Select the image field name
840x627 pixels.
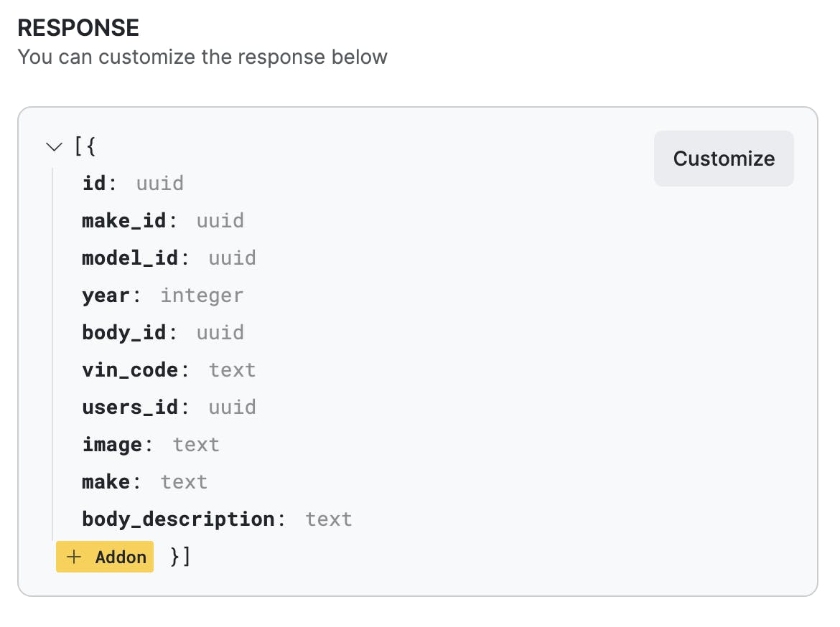[x=111, y=445]
